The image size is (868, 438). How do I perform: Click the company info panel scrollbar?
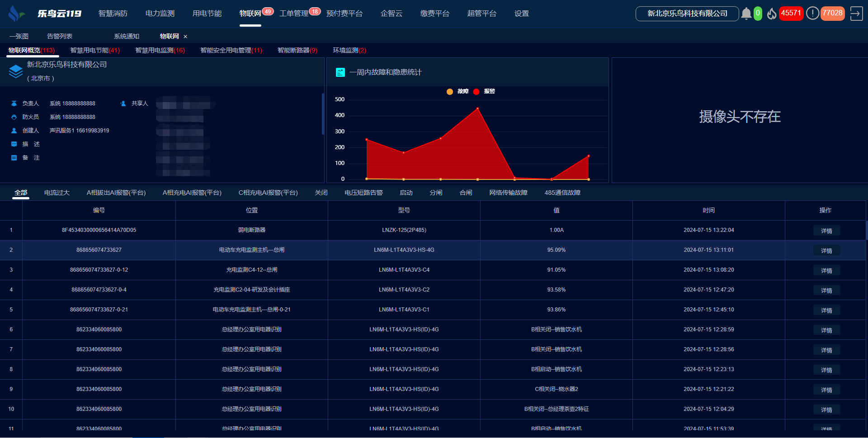[x=323, y=114]
